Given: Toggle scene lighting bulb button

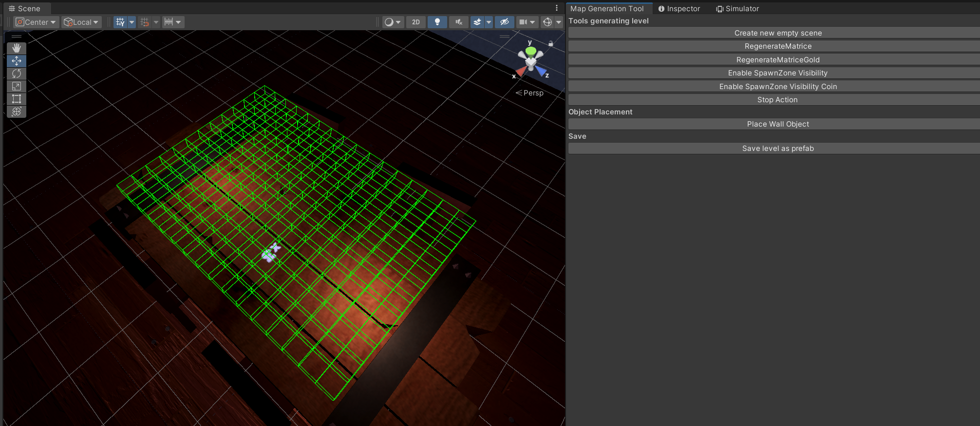Looking at the screenshot, I should coord(437,22).
